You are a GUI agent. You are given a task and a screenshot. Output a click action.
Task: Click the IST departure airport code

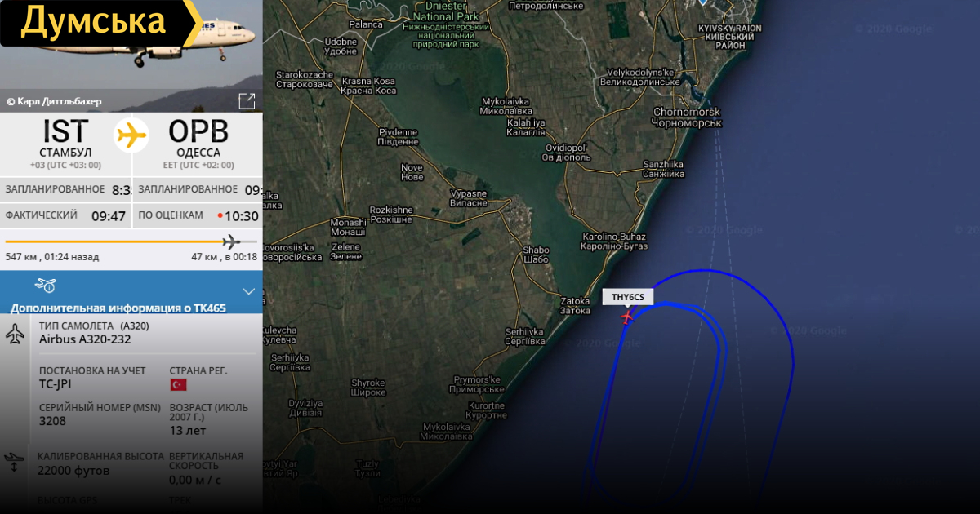pos(65,132)
